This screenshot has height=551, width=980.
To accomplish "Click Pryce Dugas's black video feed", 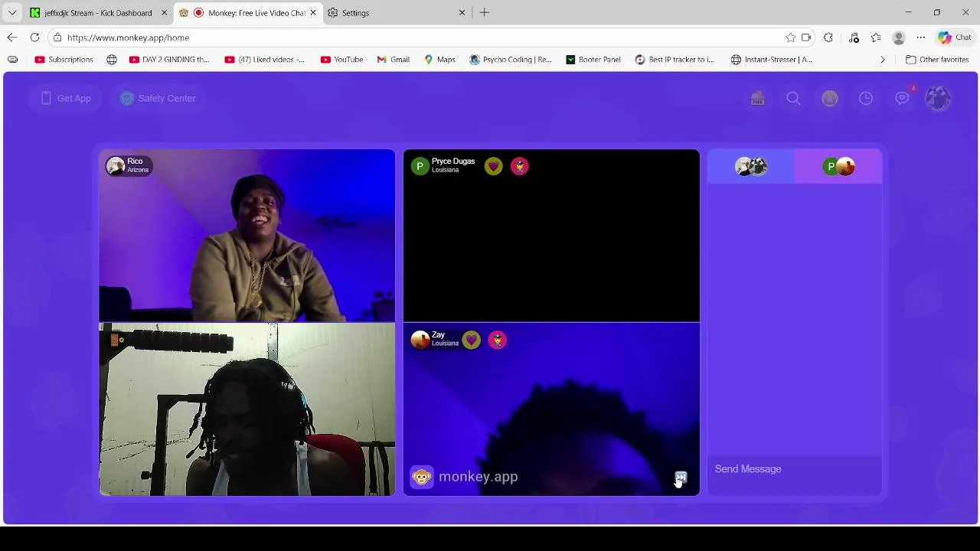I will pos(551,236).
